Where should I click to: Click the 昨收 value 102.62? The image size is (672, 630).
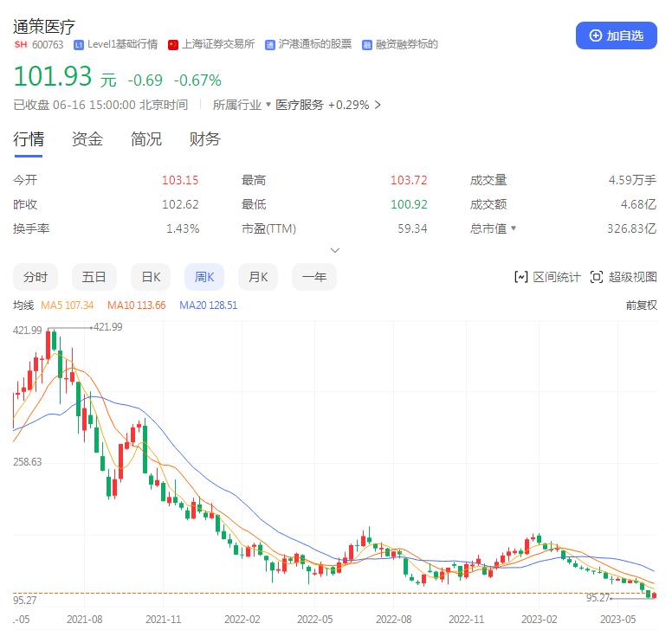180,204
